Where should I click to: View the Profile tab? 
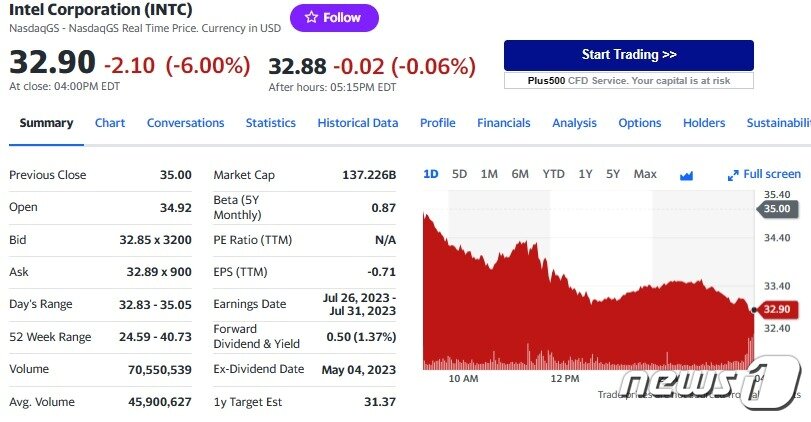pyautogui.click(x=437, y=123)
